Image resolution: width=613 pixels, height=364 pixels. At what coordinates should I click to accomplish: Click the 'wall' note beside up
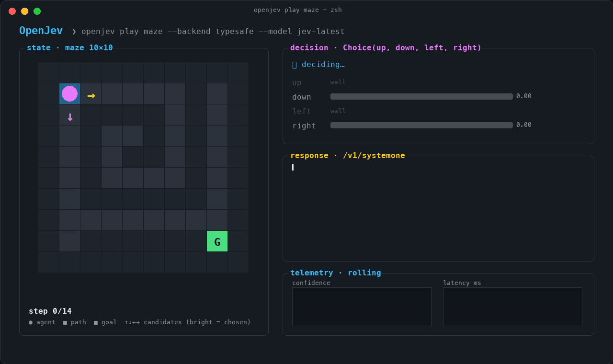point(338,82)
